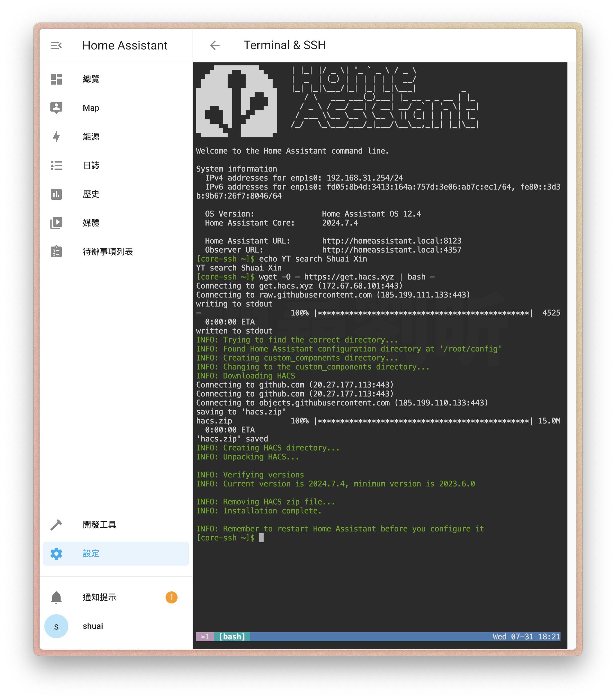The image size is (616, 700).
Task: Click 'INFO: Downloading HACS' line
Action: point(246,376)
